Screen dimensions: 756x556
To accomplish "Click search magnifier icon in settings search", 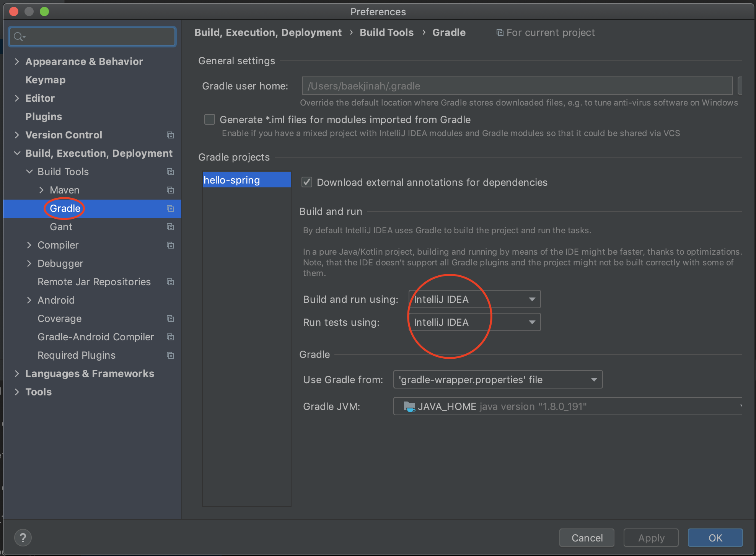I will coord(19,37).
